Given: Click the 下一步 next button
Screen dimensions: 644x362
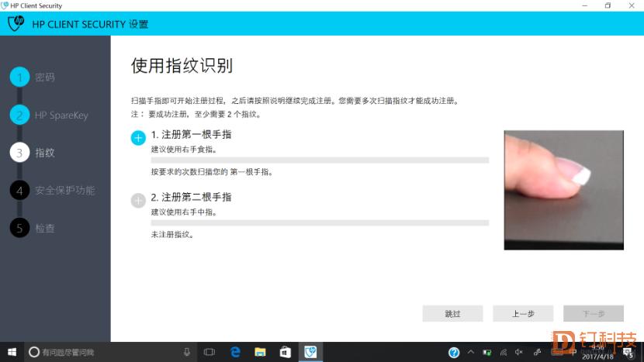Looking at the screenshot, I should [x=594, y=314].
